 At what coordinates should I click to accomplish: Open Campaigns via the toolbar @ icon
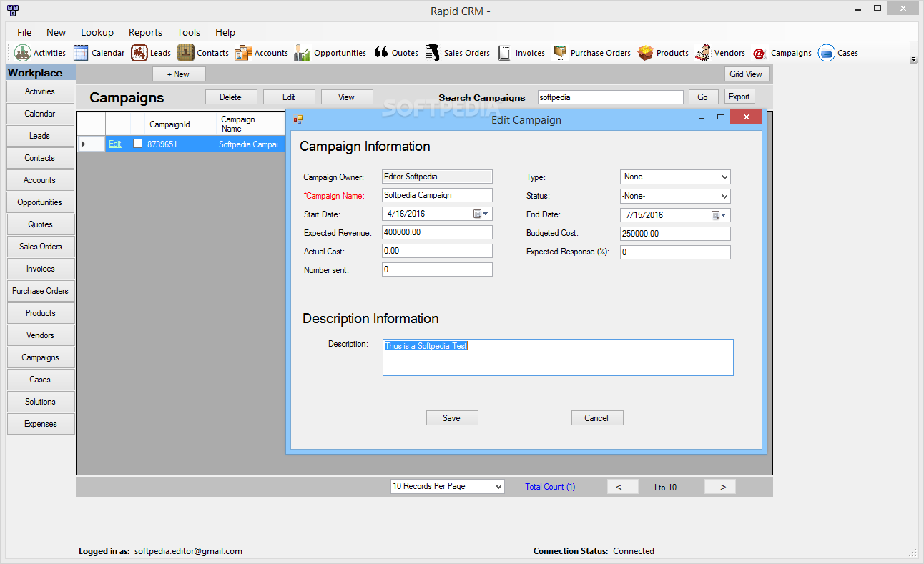coord(759,54)
